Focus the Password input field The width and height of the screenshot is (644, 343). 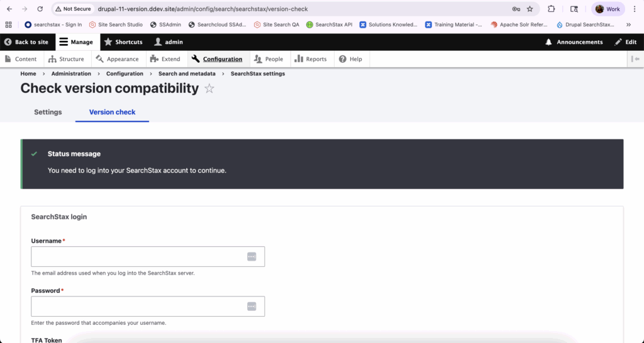[x=148, y=306]
